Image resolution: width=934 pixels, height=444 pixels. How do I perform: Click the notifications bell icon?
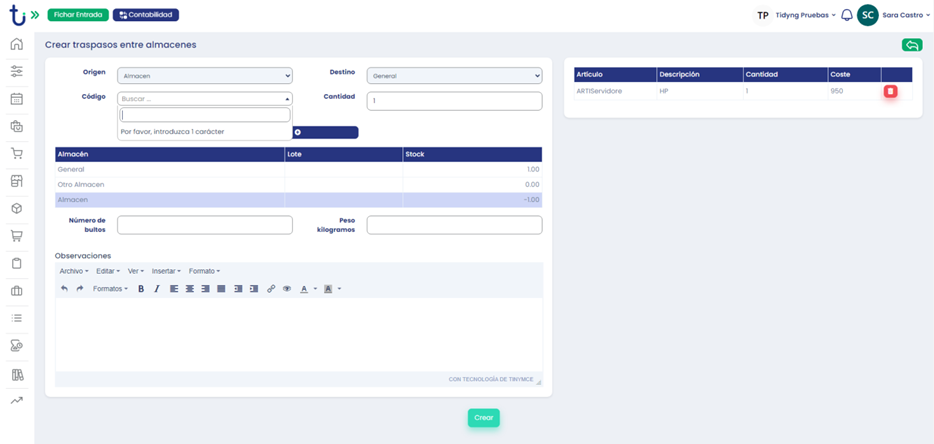coord(846,15)
